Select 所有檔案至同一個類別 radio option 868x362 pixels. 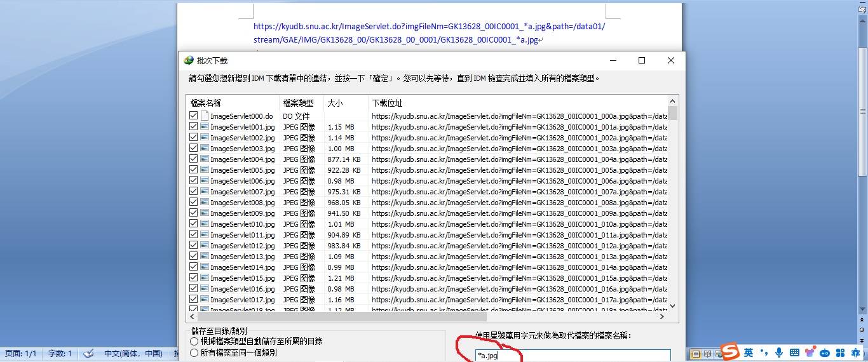tap(194, 353)
